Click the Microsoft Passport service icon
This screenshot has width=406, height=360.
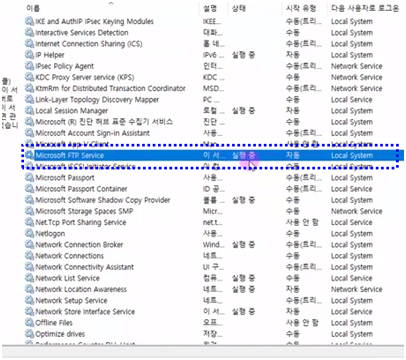point(29,178)
